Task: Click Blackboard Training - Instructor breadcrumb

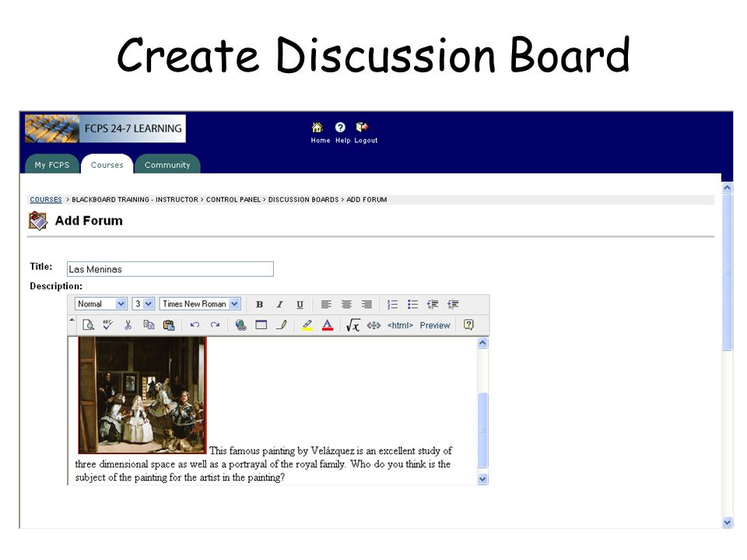Action: 135,200
